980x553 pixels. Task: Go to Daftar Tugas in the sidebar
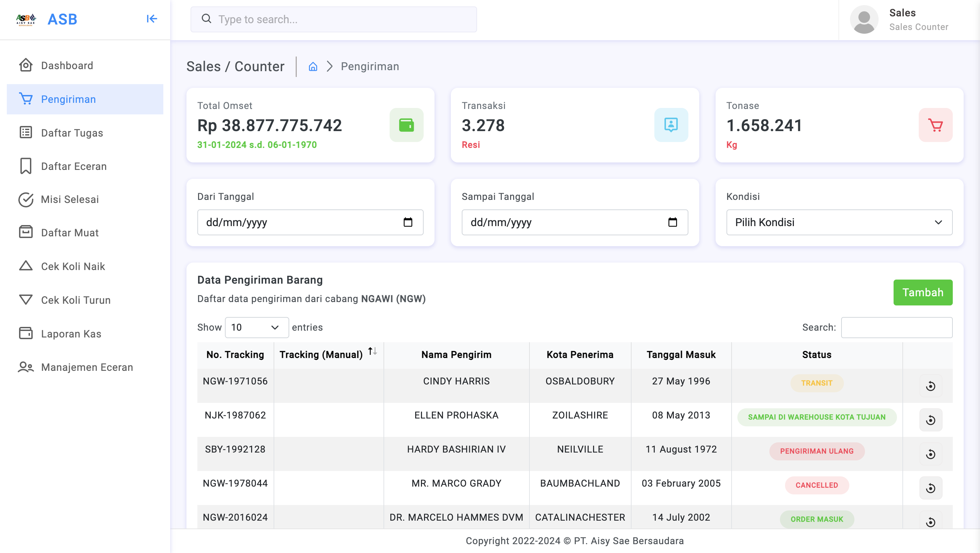click(x=71, y=133)
